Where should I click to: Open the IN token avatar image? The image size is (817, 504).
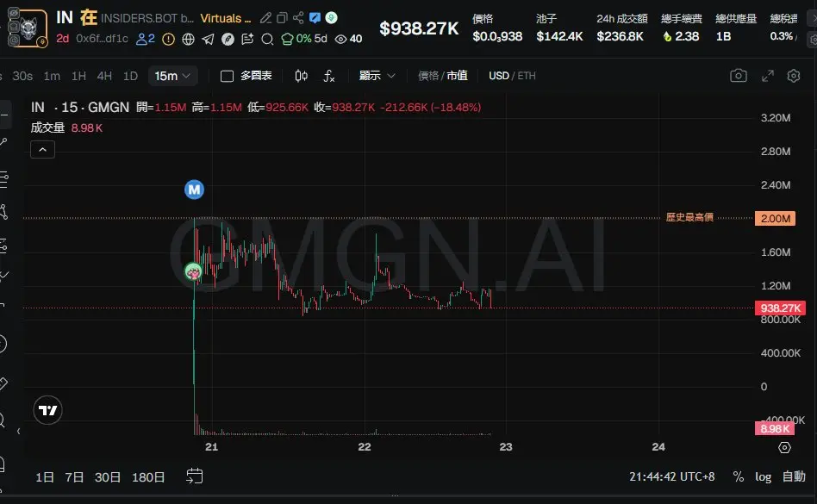click(29, 28)
